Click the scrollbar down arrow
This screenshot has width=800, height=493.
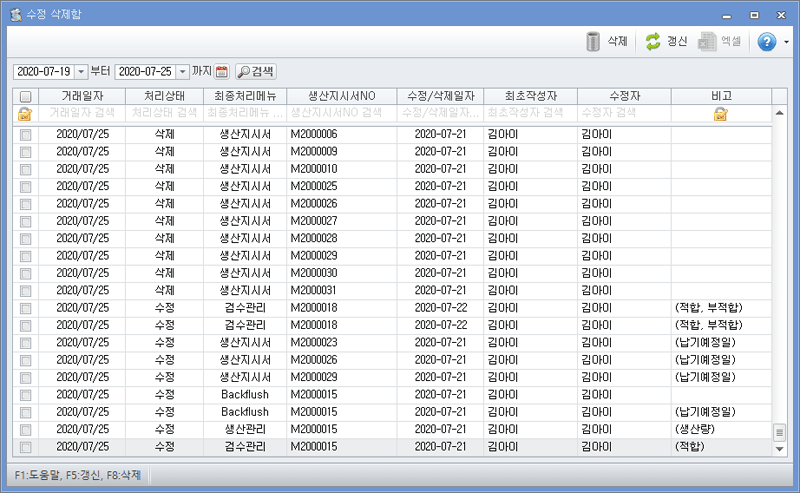point(780,449)
